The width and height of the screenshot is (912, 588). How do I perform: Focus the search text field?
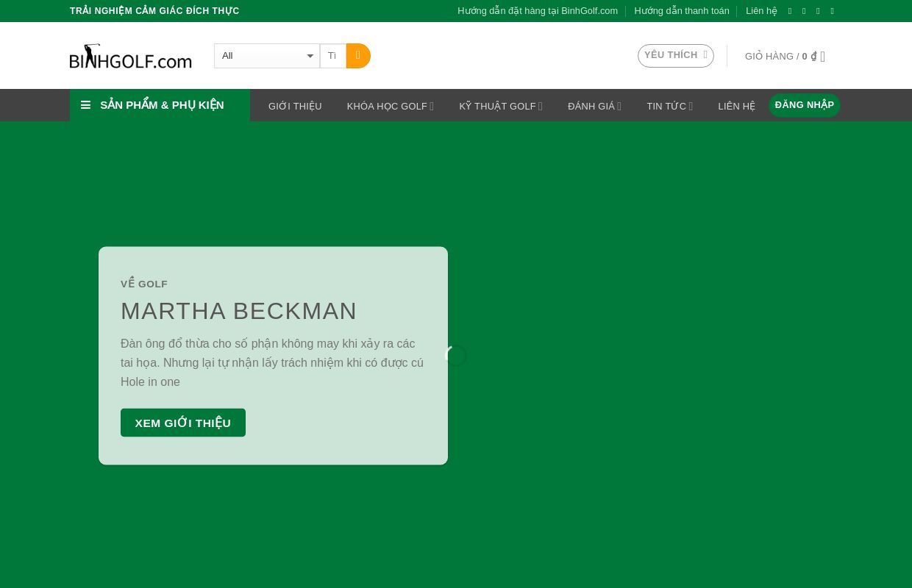[x=332, y=56]
